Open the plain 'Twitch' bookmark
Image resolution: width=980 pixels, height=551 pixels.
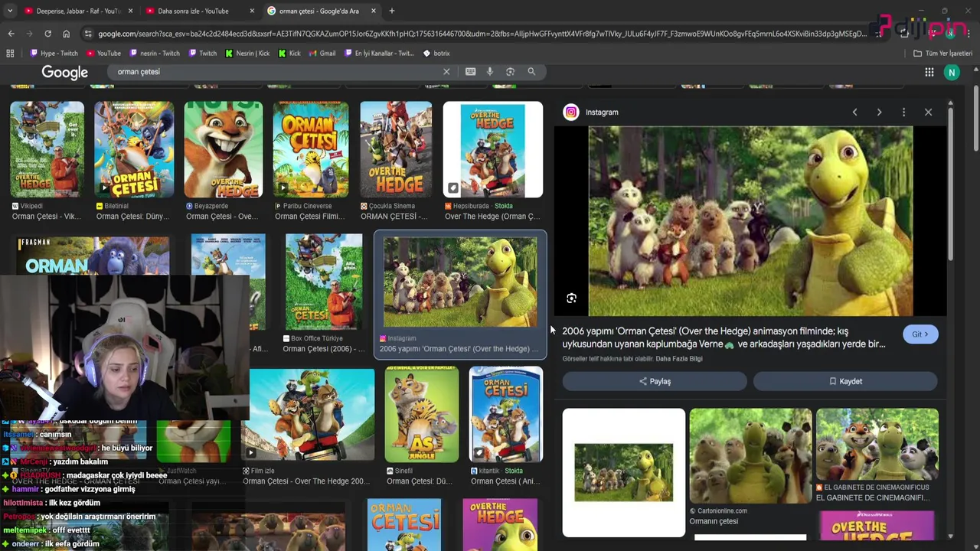pos(202,54)
